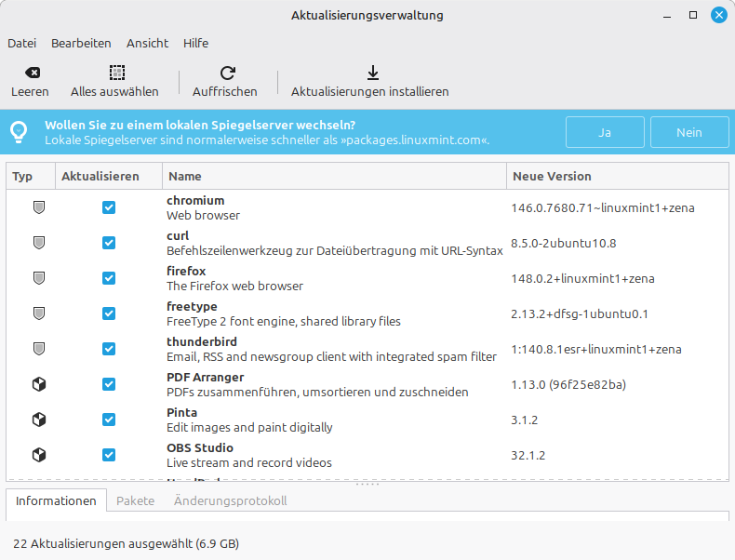The image size is (735, 560).
Task: Click version 3.1.2 of Pinta
Action: [524, 420]
